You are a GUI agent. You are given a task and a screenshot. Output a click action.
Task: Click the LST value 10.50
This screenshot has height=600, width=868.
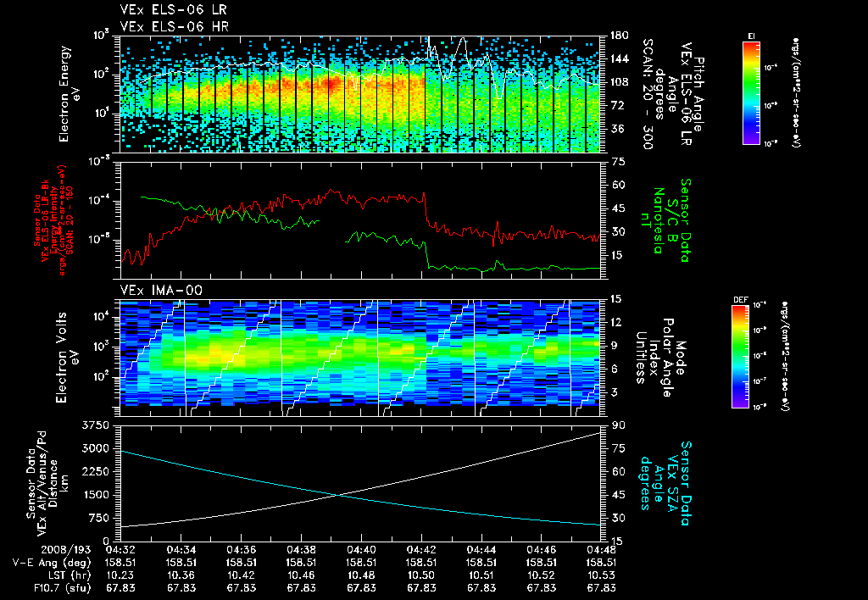tap(421, 575)
